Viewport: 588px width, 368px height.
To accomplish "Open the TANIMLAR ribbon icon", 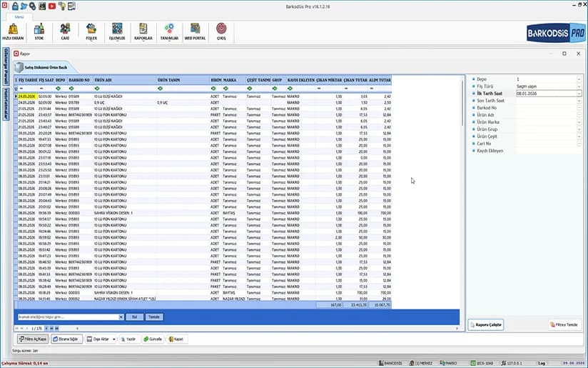I will pos(170,31).
